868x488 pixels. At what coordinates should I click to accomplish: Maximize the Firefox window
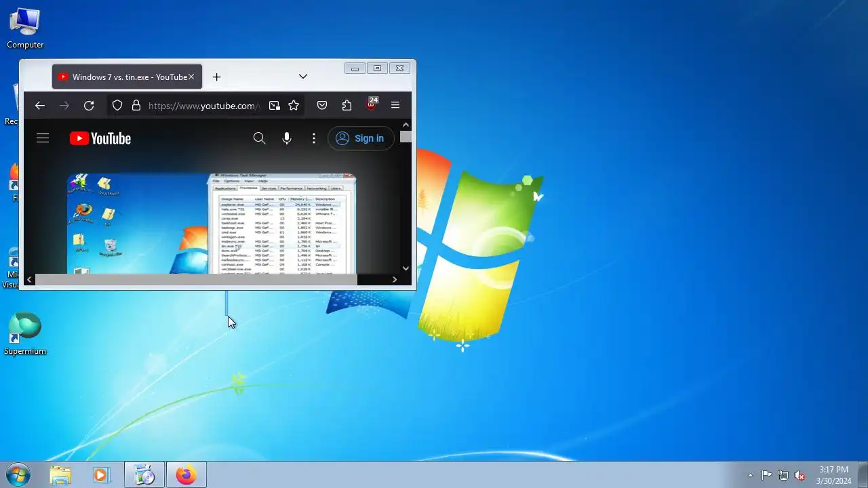378,68
